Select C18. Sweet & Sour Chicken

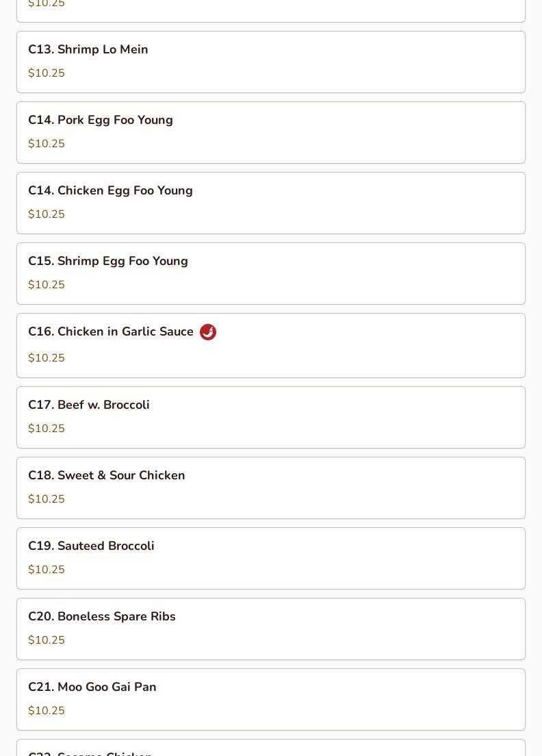(x=271, y=488)
